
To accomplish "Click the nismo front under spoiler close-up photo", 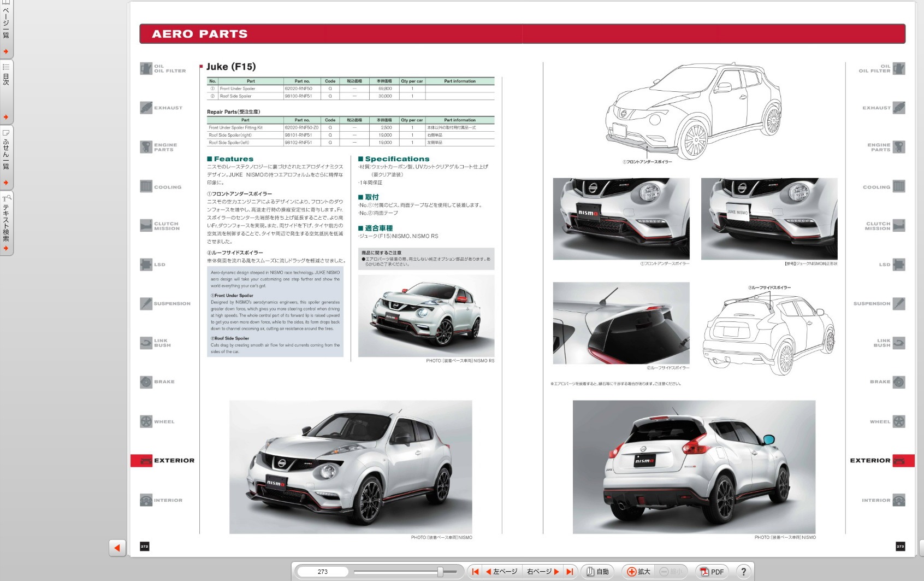I will pos(621,219).
